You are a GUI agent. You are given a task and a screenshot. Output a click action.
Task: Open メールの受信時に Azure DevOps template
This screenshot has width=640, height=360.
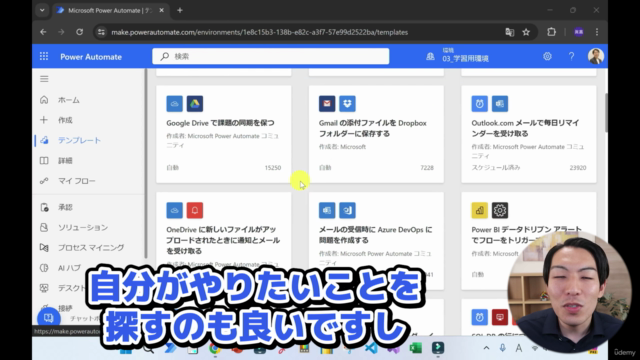point(376,241)
